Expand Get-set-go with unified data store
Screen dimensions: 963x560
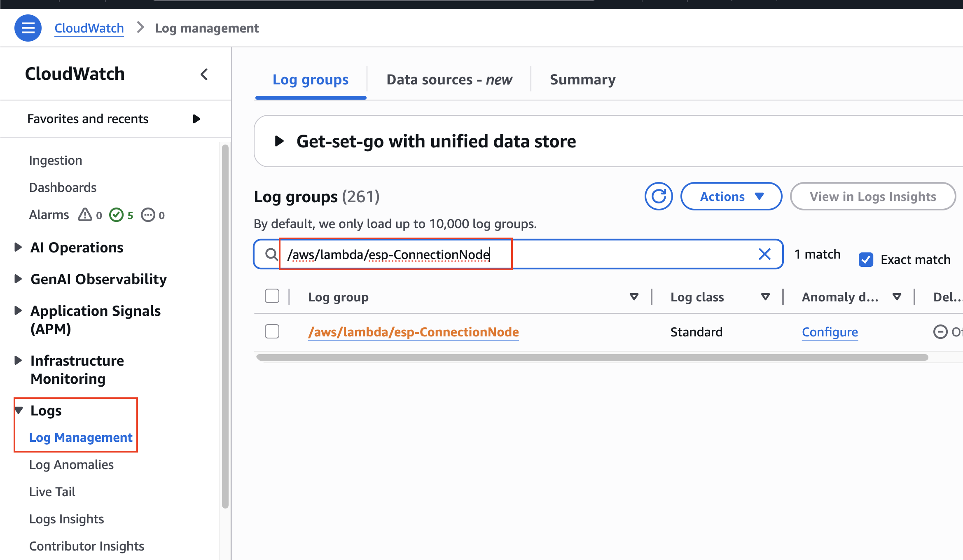[279, 141]
